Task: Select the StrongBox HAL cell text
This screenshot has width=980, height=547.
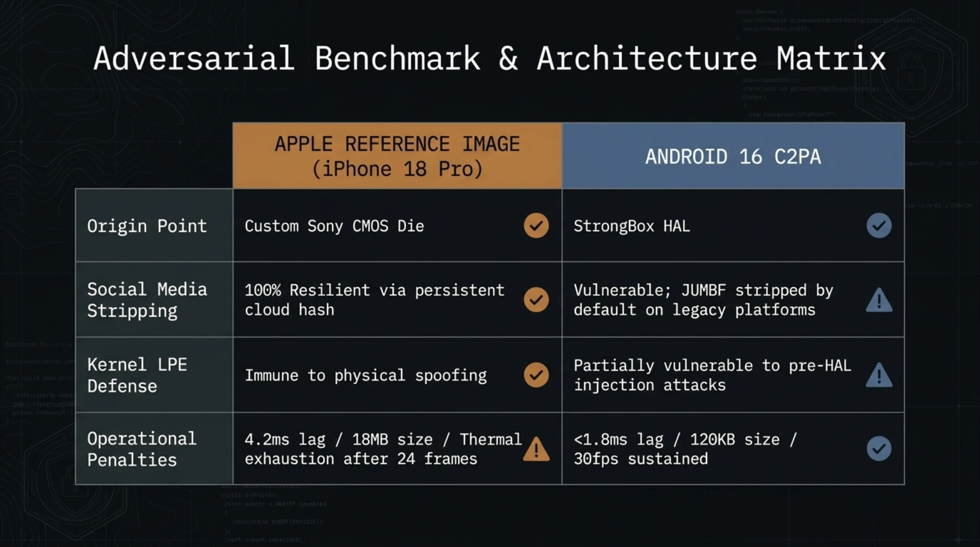Action: click(631, 226)
